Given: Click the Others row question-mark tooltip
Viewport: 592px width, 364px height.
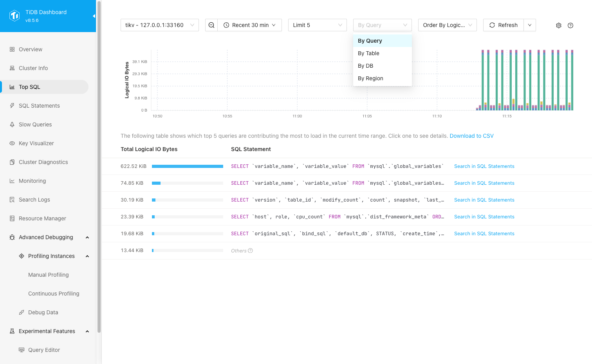Looking at the screenshot, I should pos(250,250).
